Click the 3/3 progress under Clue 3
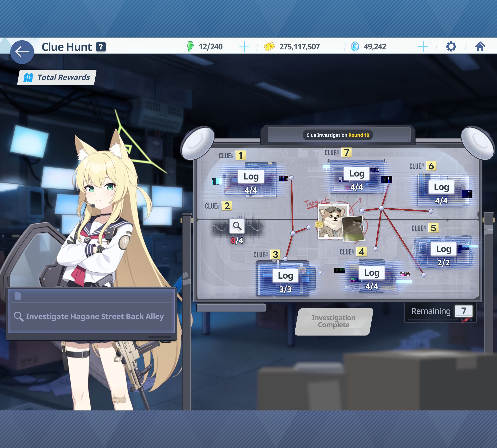This screenshot has height=448, width=497. pyautogui.click(x=285, y=289)
